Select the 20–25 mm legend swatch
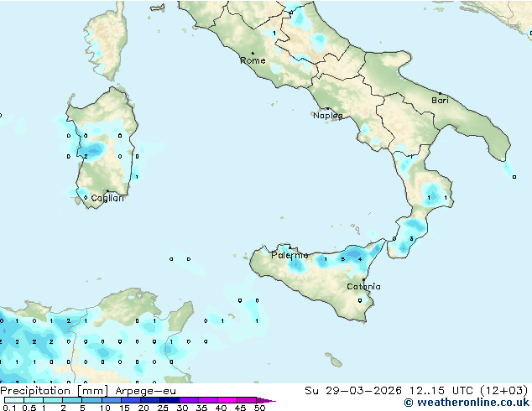The height and width of the screenshot is (411, 532). [x=149, y=400]
